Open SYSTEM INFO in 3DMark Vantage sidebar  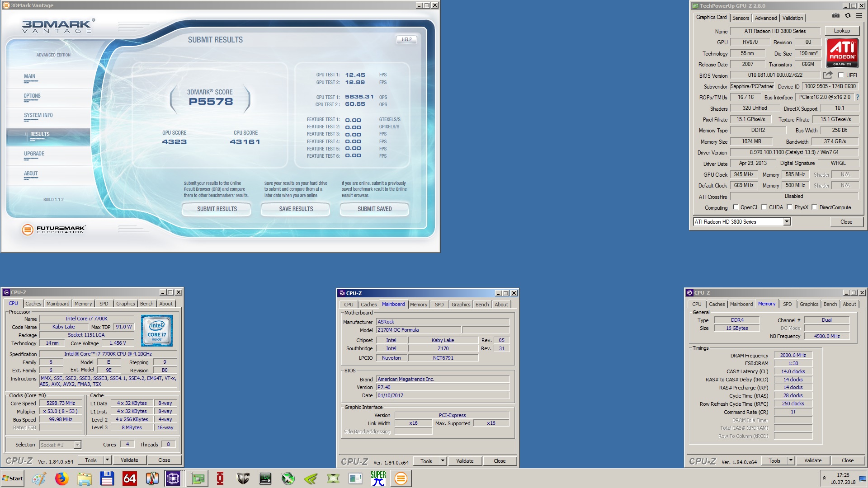pyautogui.click(x=38, y=115)
